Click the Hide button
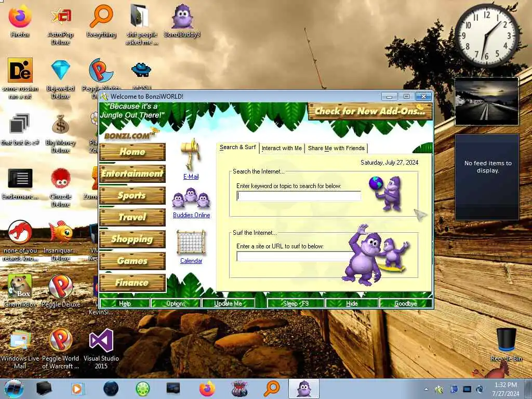532x399 pixels. (x=352, y=303)
